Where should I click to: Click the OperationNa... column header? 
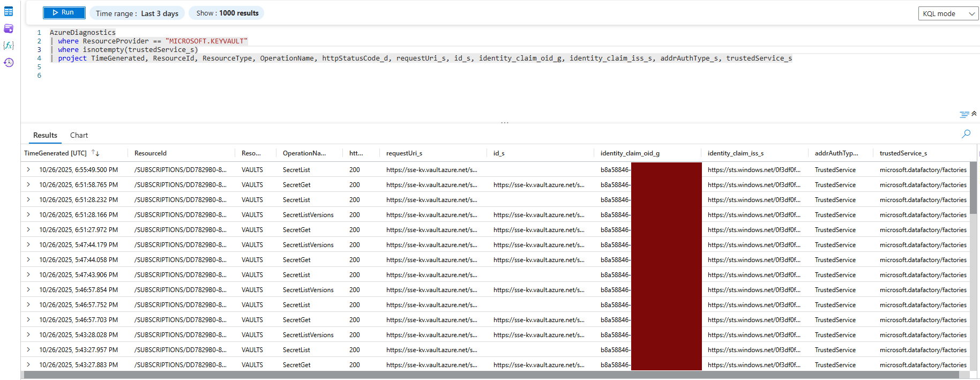(304, 153)
